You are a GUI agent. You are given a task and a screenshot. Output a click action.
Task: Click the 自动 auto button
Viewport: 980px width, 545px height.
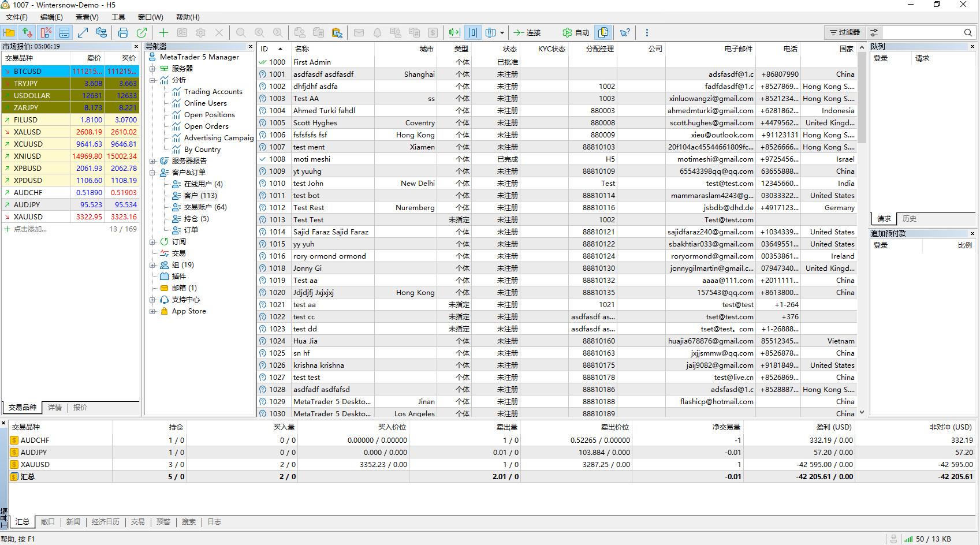click(576, 32)
